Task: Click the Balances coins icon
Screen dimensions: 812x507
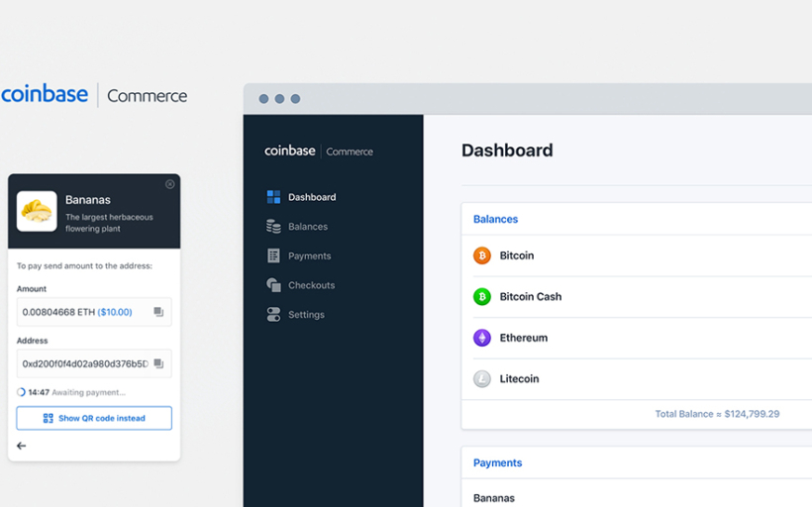Action: (x=273, y=227)
